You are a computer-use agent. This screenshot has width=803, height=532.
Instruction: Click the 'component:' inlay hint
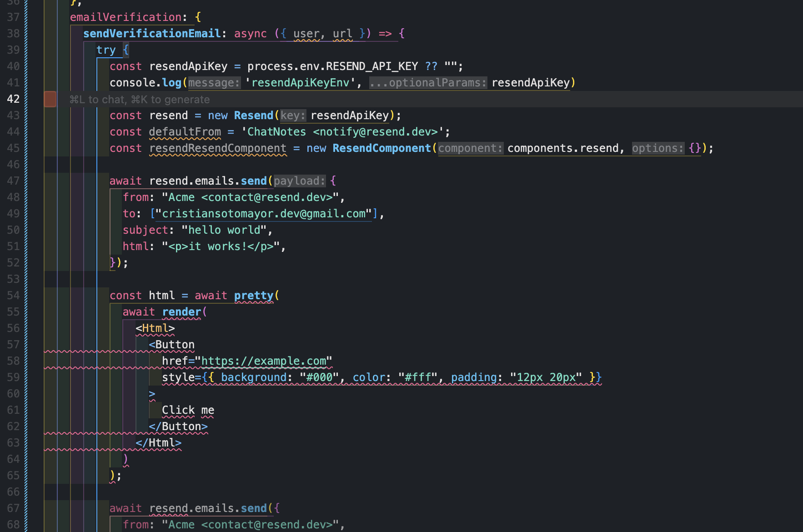pos(471,148)
